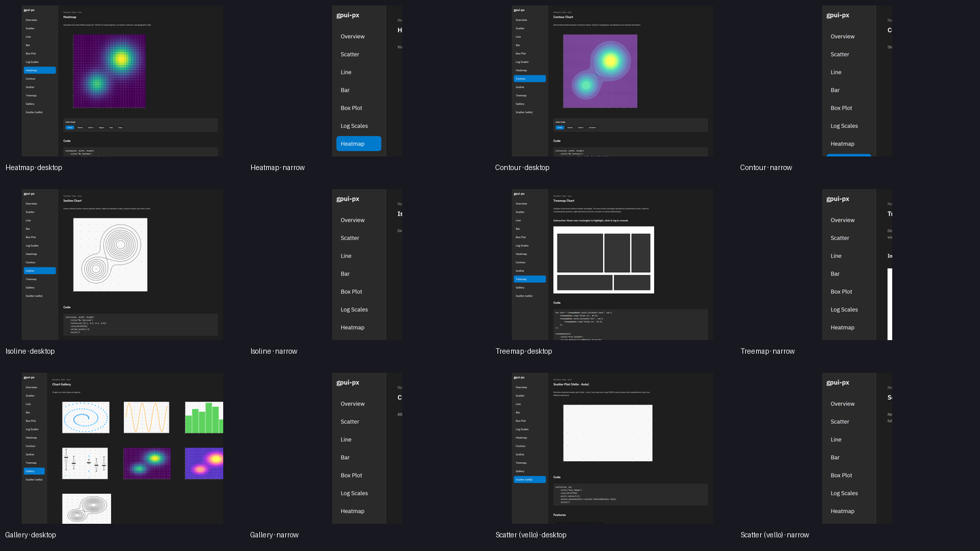The height and width of the screenshot is (551, 980).
Task: Click large top-left rectangle in treemap chart
Action: (580, 253)
